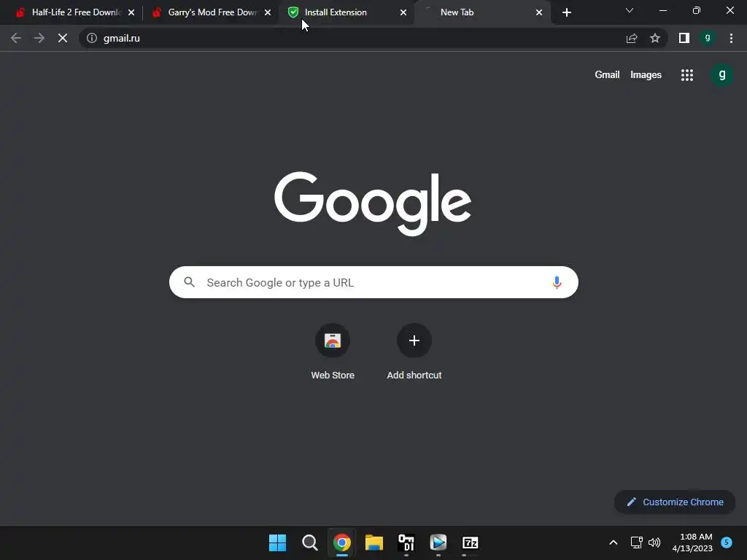Viewport: 747px width, 560px height.
Task: Click the magnifier icon in search box
Action: [x=189, y=282]
